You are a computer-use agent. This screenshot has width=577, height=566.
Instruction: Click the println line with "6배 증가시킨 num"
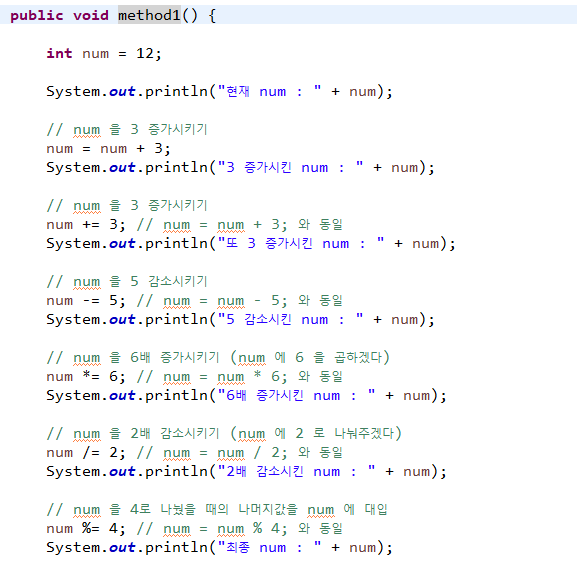246,396
